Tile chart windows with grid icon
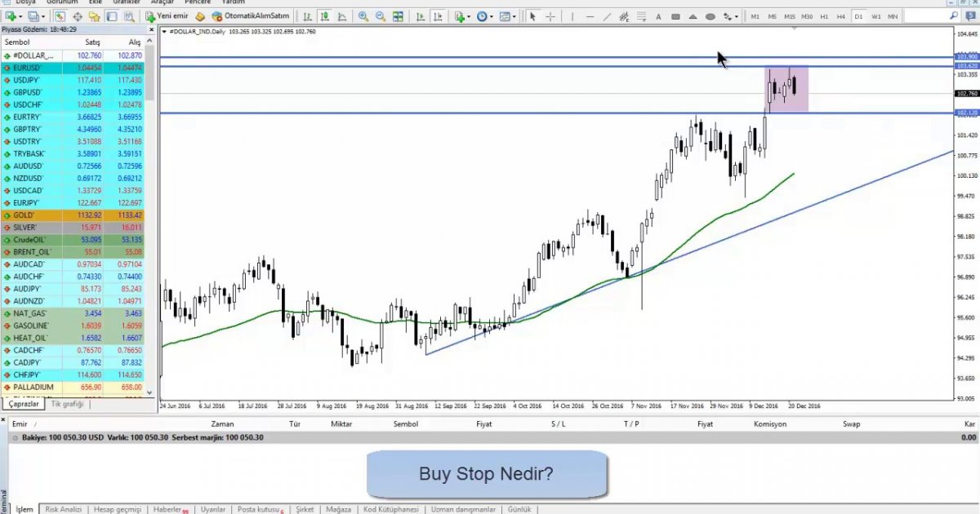980x514 pixels. 398,16
